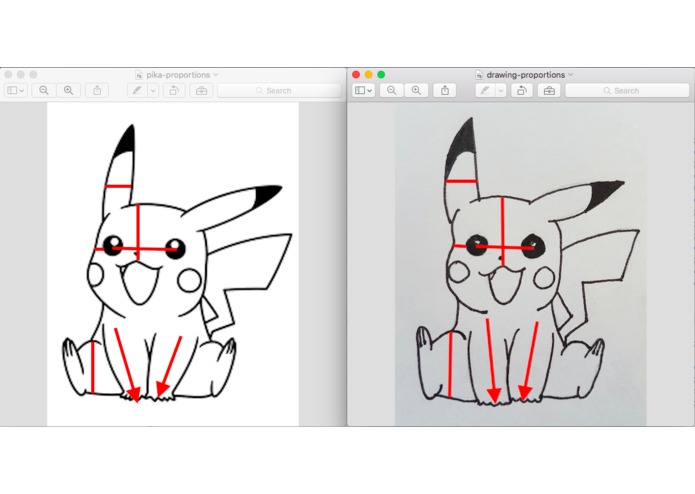695x494 pixels.
Task: Click the reference Pikachu image in pika-proportions
Action: [173, 265]
